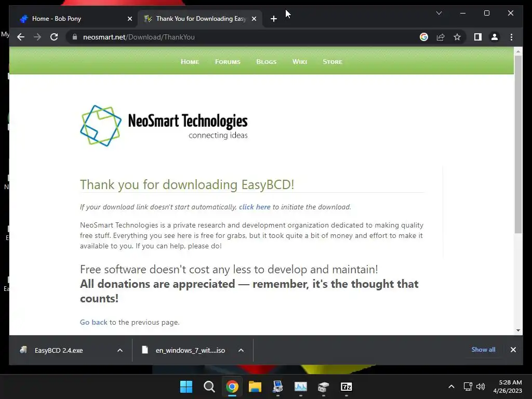Open the performance graph taskbar app

pos(301,387)
